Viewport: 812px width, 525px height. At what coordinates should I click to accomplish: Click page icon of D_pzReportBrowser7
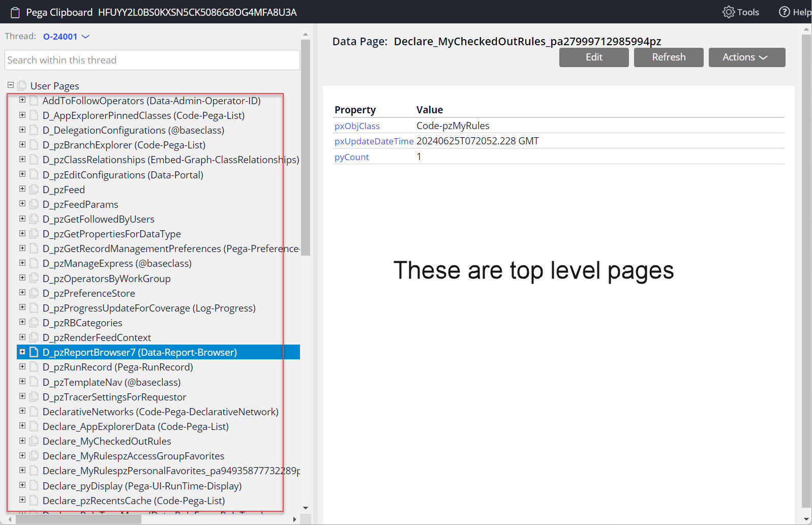(34, 352)
